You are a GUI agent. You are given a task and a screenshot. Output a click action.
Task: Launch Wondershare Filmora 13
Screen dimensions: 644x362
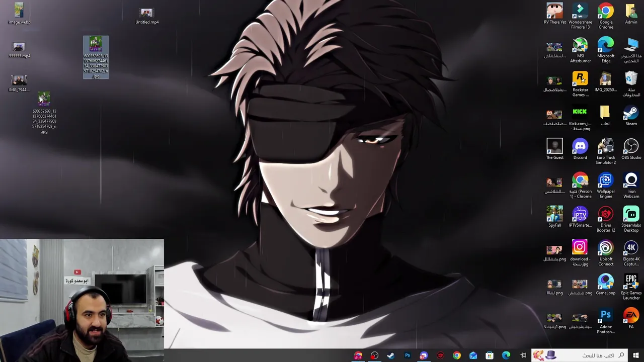580,16
